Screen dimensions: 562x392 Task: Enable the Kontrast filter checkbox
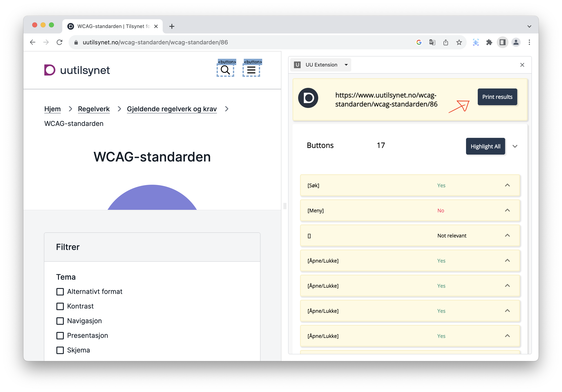click(60, 306)
